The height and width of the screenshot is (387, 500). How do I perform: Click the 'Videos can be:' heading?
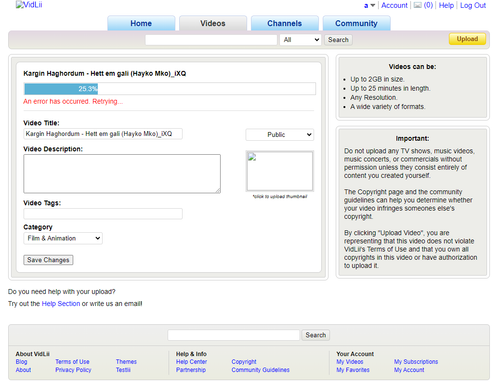(x=412, y=67)
